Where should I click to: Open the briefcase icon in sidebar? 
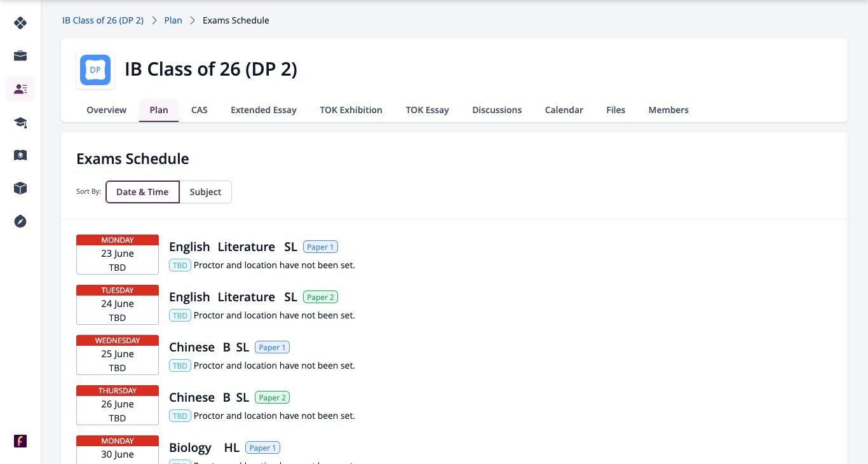(x=20, y=56)
